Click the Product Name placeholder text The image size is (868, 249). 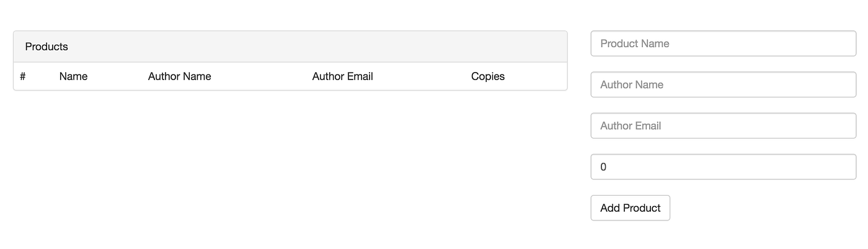coord(635,43)
